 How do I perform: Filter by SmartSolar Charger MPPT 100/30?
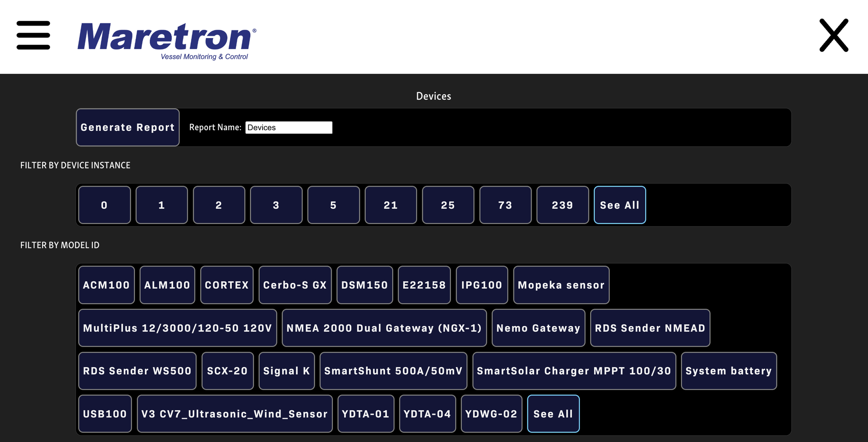(575, 371)
